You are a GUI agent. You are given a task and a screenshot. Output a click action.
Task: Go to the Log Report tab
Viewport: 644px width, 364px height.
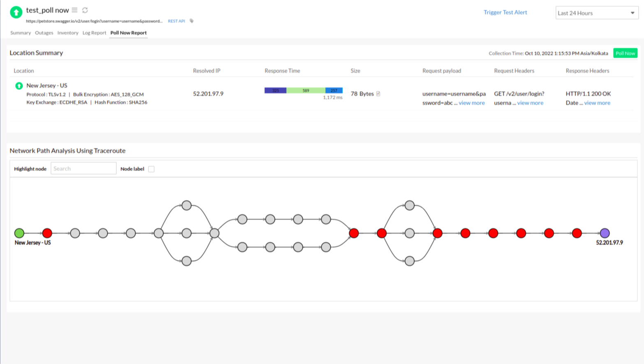pos(94,33)
